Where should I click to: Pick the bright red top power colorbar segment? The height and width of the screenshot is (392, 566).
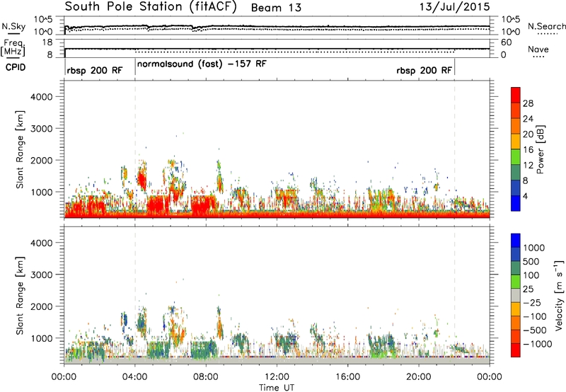516,96
